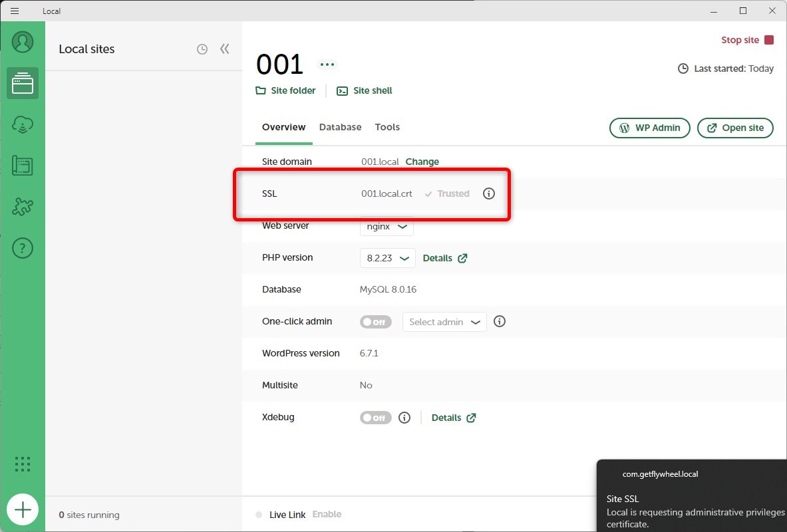
Task: Switch to the Database tab
Action: pos(341,127)
